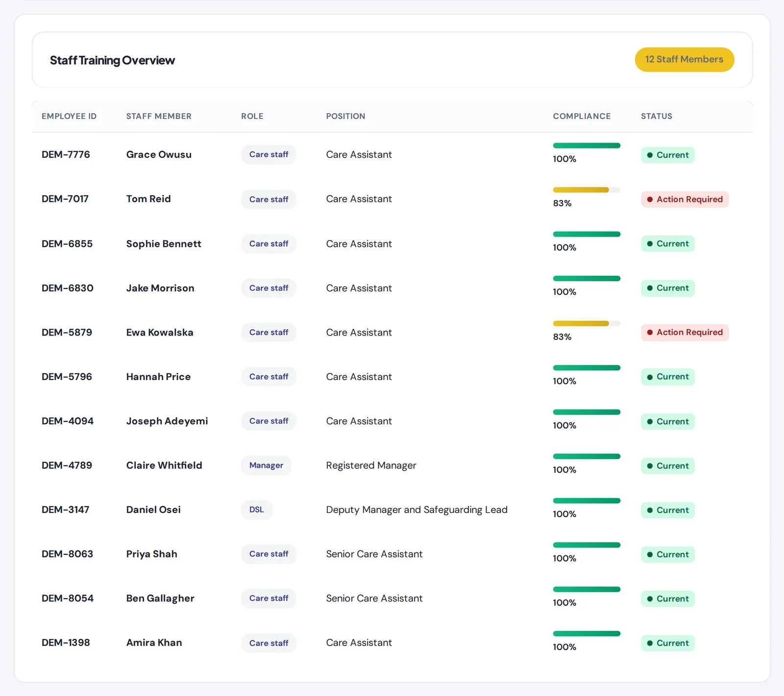Click the Compliance column header
Screen dimensions: 784x696
pos(582,116)
